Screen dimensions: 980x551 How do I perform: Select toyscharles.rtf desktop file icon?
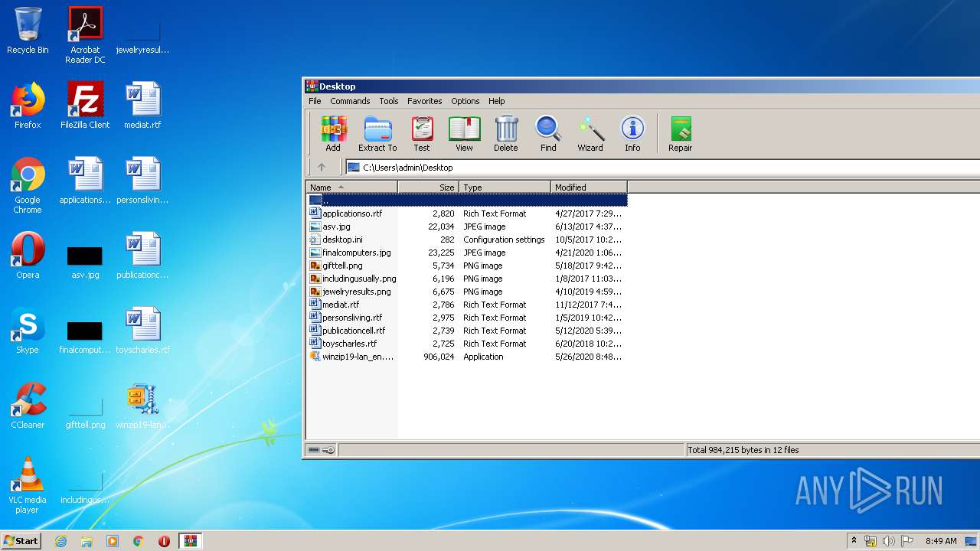[x=142, y=331]
